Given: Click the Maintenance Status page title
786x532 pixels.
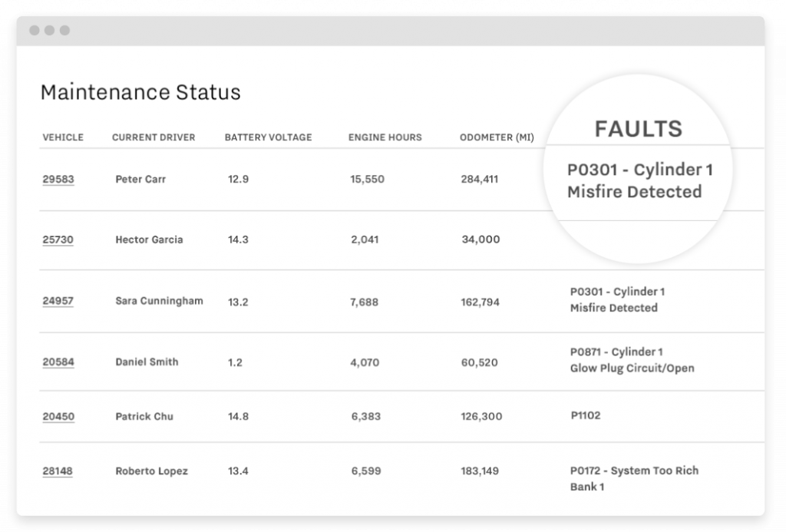Looking at the screenshot, I should (x=140, y=92).
